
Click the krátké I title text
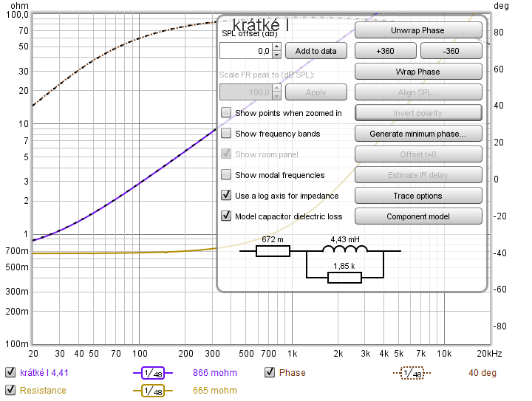[x=261, y=24]
